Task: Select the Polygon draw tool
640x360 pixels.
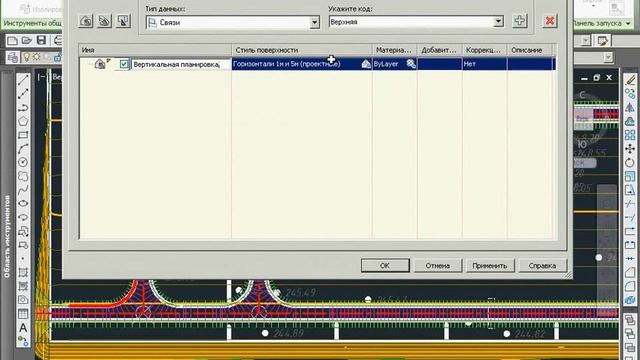Action: tap(23, 121)
